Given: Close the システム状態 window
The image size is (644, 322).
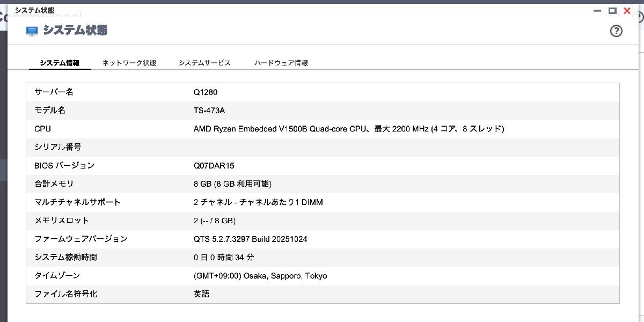Looking at the screenshot, I should click(x=627, y=10).
